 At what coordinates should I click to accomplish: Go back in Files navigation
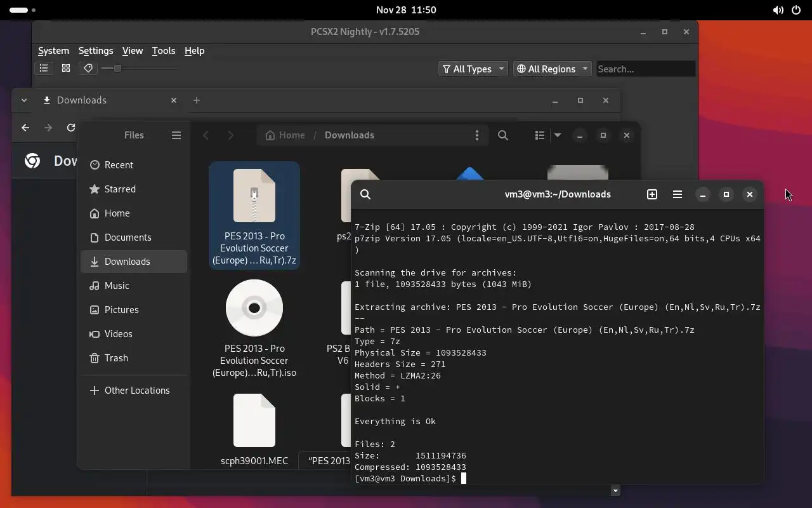tap(206, 135)
